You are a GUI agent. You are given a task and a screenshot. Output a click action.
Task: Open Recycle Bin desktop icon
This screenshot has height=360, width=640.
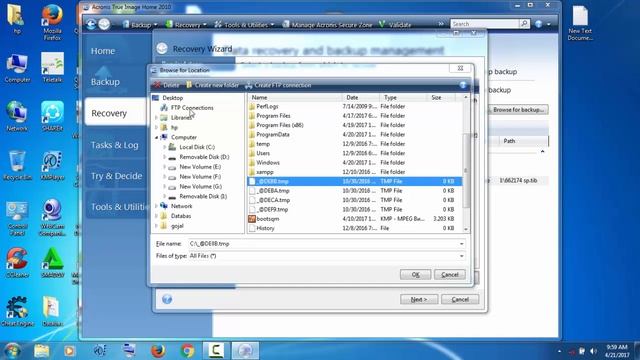(17, 165)
